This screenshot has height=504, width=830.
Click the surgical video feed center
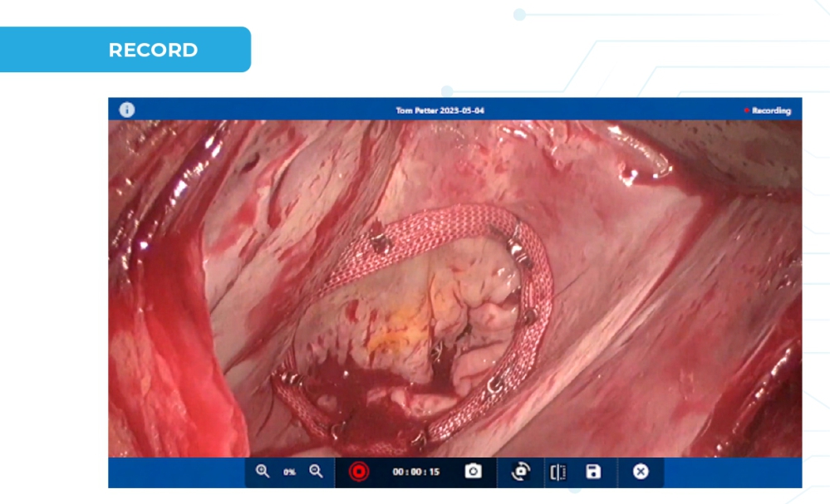(x=454, y=288)
